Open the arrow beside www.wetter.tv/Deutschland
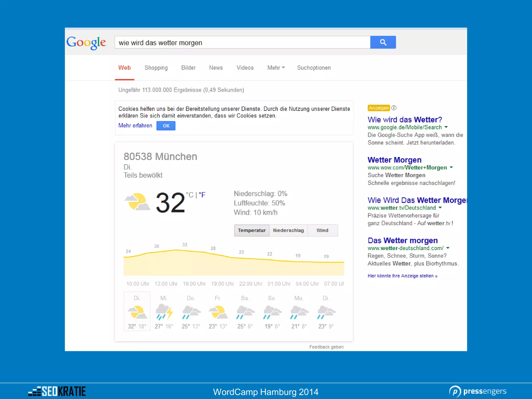Viewport: 532px width, 399px height. [x=440, y=208]
